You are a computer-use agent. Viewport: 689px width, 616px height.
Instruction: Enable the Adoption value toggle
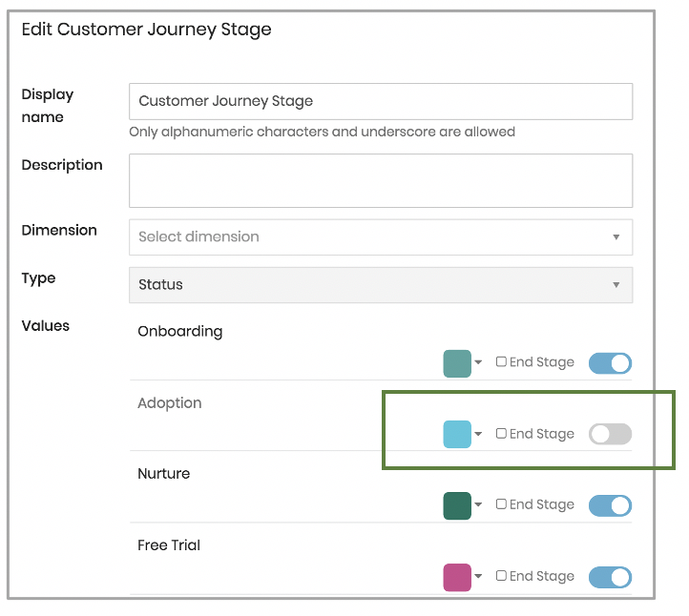[x=610, y=434]
